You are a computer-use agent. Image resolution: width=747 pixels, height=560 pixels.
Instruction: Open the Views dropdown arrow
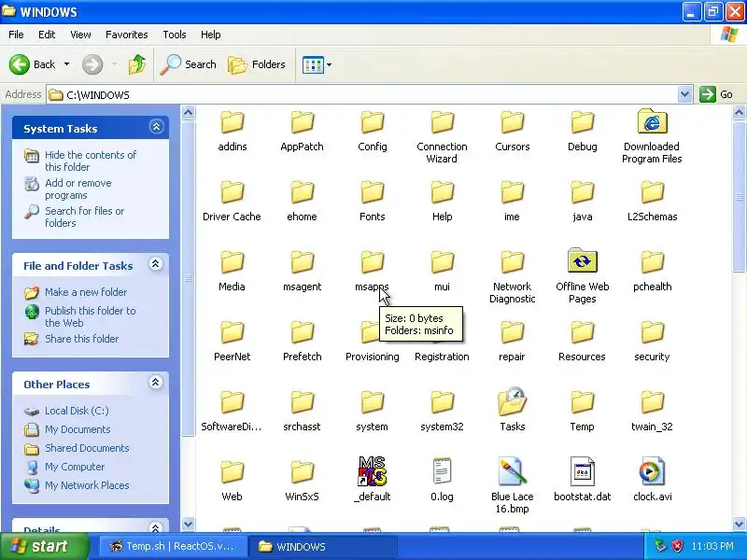tap(330, 64)
